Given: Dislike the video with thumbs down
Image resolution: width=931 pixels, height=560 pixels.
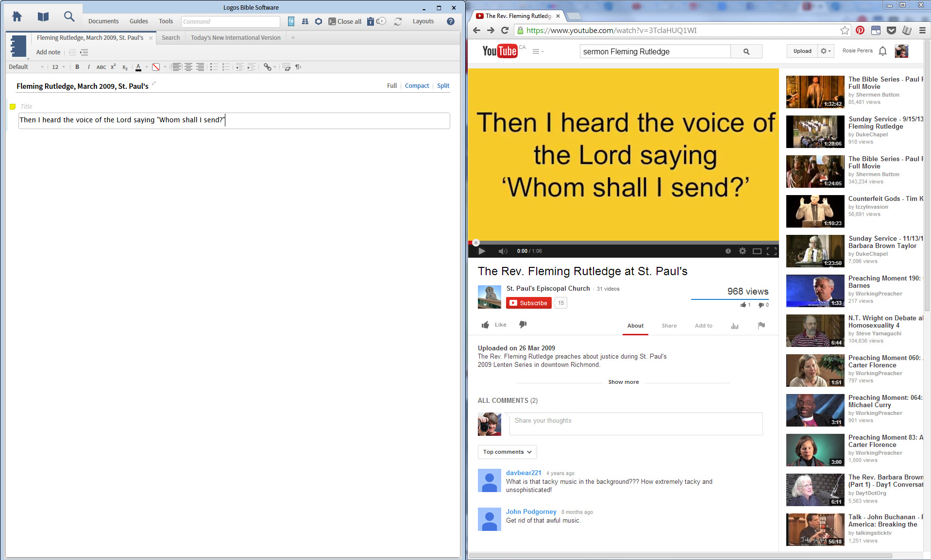Looking at the screenshot, I should click(x=523, y=325).
